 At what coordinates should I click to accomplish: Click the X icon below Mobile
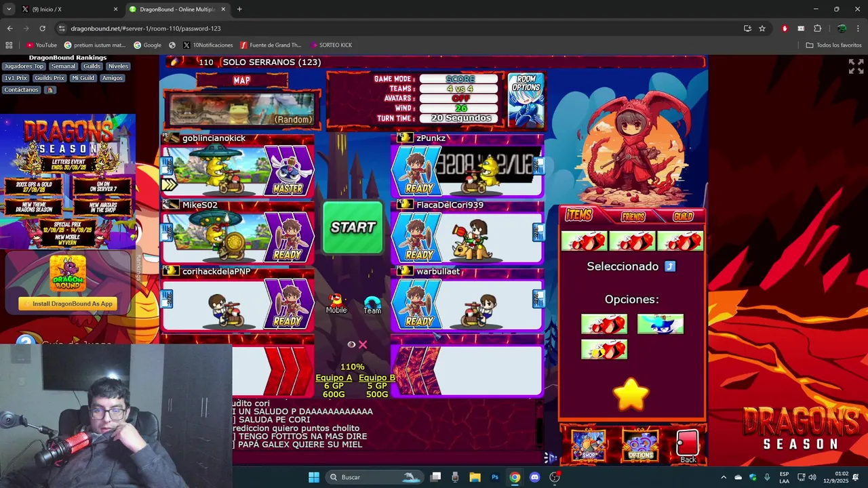tap(363, 344)
